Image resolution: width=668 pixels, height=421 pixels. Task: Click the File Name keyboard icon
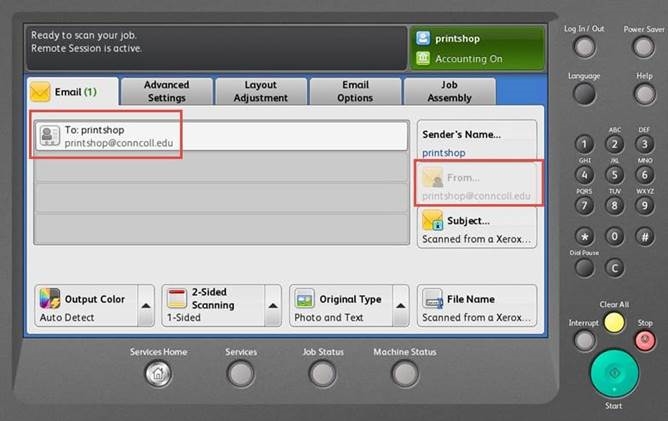432,298
